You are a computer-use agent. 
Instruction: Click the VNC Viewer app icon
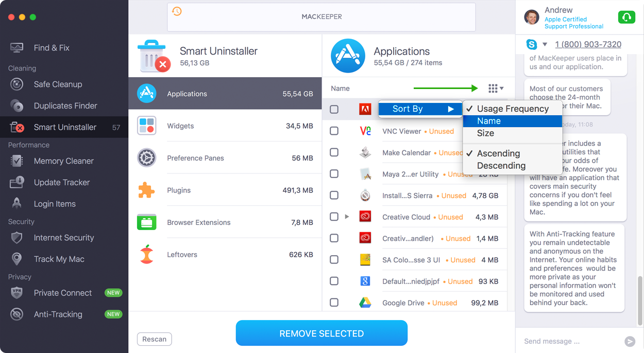click(365, 131)
